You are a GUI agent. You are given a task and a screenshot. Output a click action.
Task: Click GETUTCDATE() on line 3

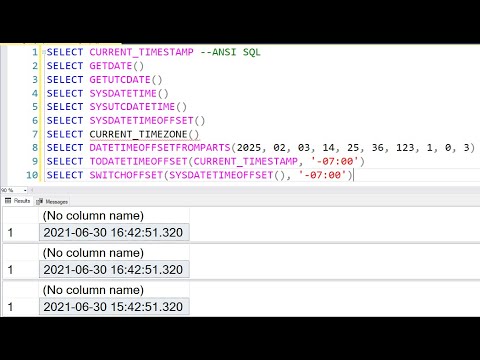(126, 80)
